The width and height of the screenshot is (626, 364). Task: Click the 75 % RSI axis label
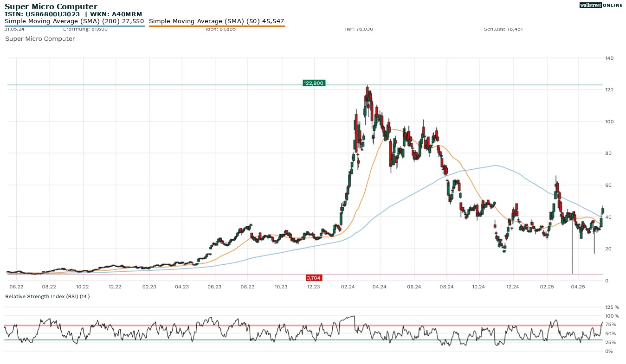tap(611, 325)
